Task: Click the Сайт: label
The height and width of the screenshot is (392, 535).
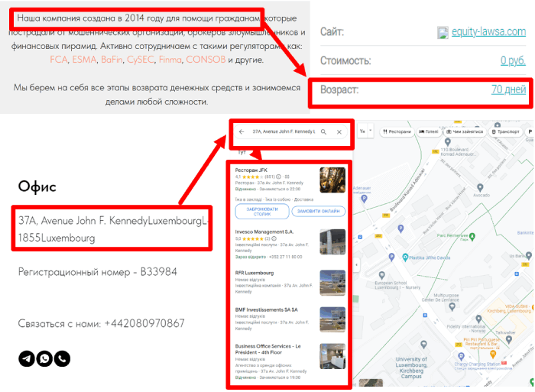Action: coord(332,32)
